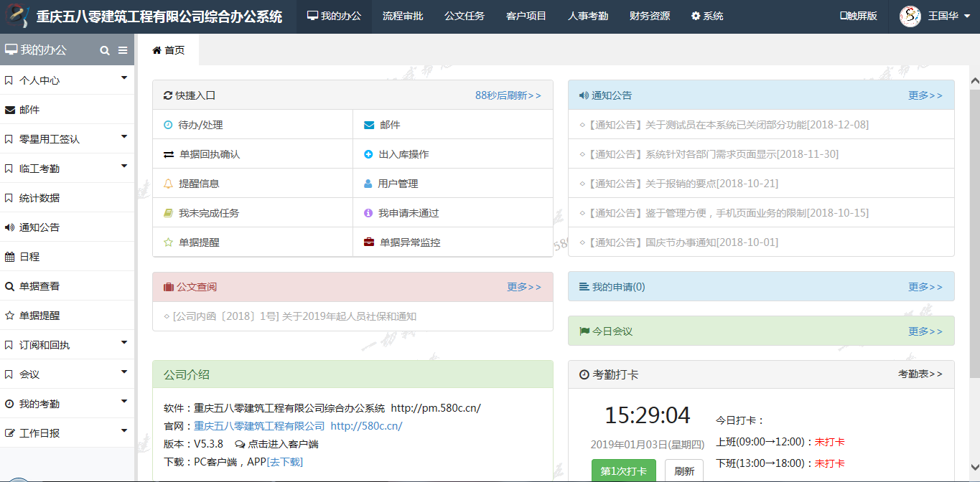
Task: Toggle the 触屏版 touch screen mode
Action: coord(859,16)
